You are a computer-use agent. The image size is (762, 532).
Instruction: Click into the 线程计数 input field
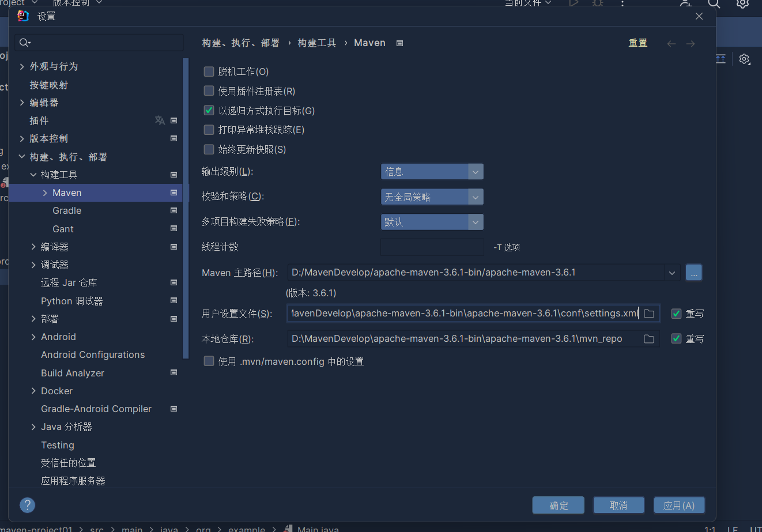click(x=432, y=247)
